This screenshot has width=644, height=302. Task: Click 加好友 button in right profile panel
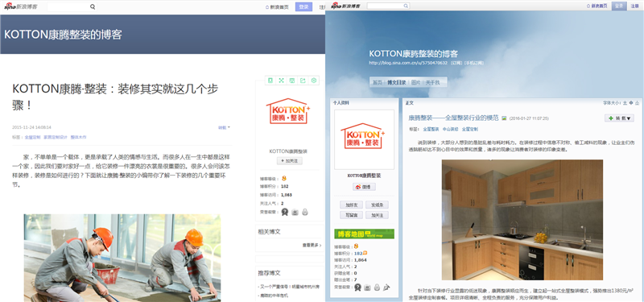352,205
